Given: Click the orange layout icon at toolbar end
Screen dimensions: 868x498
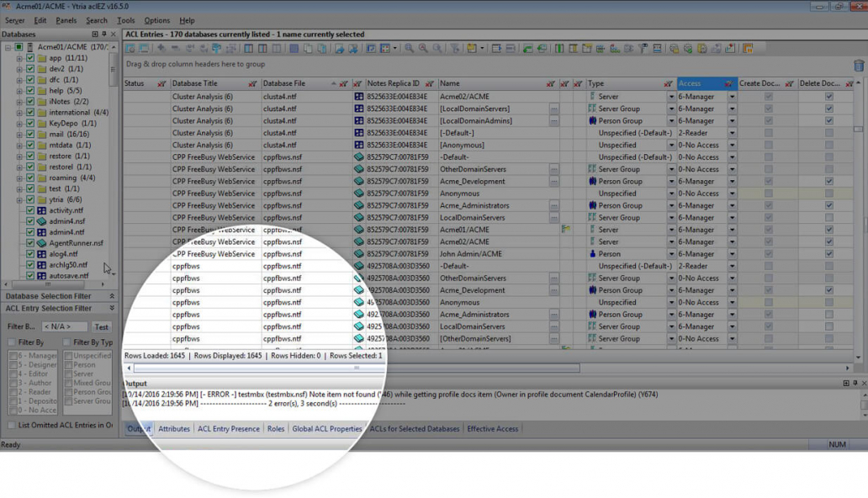Looking at the screenshot, I should click(748, 49).
